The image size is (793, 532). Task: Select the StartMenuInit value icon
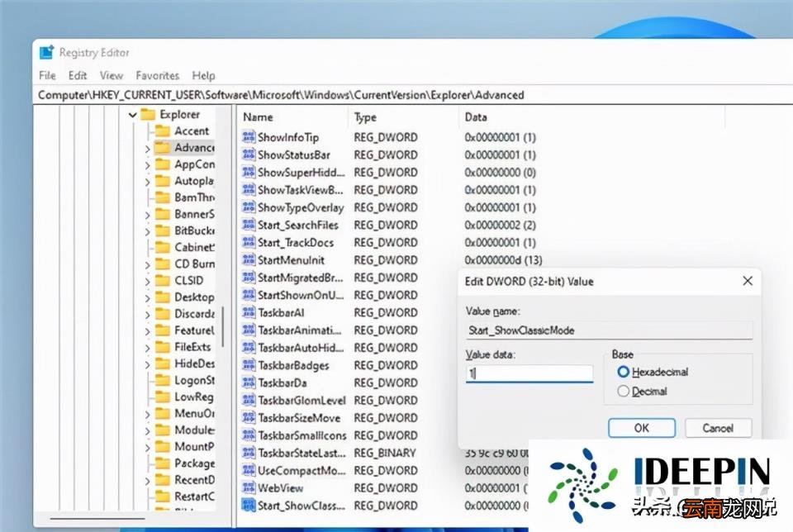click(x=249, y=260)
